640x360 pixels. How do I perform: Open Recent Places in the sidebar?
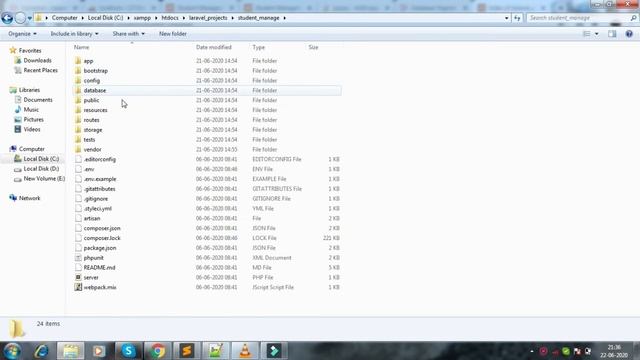40,70
